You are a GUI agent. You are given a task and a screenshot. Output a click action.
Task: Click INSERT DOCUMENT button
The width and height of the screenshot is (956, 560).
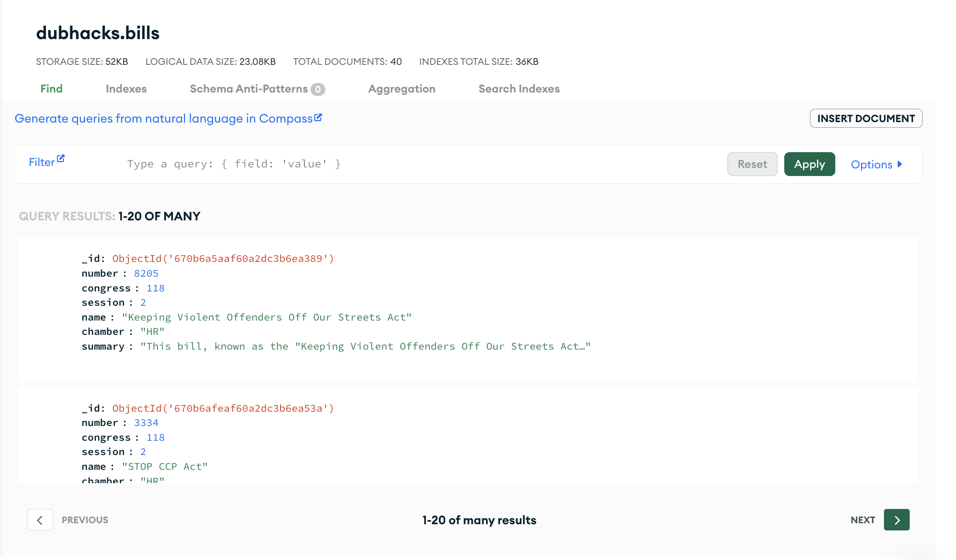[x=865, y=118]
